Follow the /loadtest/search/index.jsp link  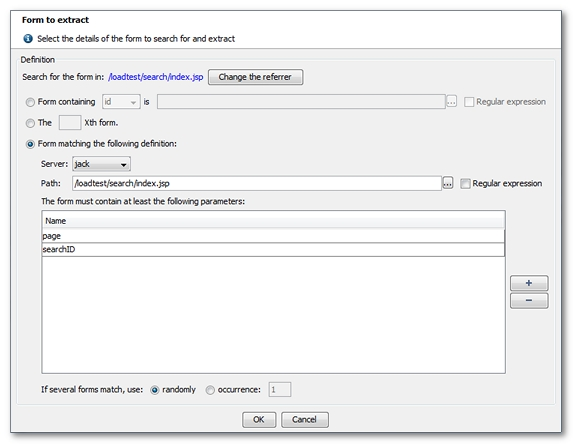(156, 77)
